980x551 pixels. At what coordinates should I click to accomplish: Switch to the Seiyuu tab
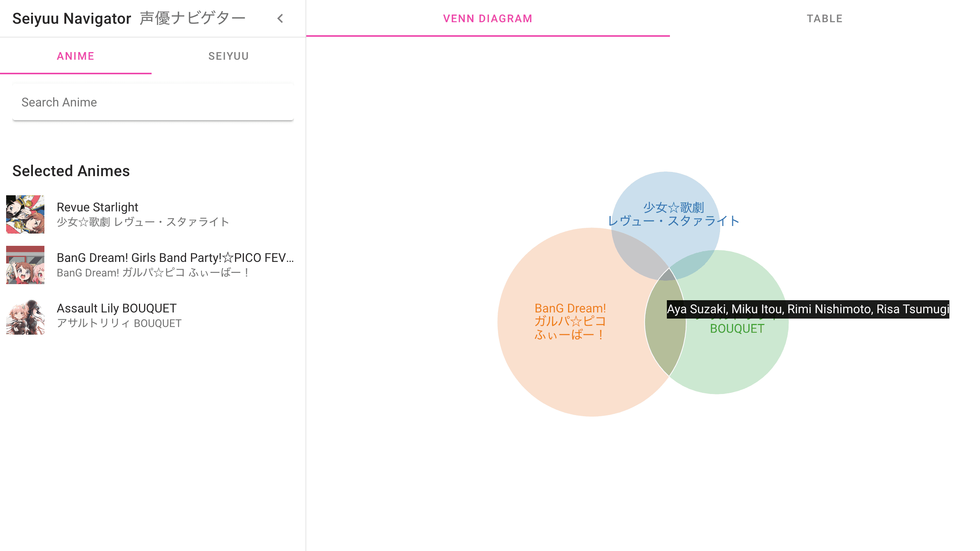[229, 56]
